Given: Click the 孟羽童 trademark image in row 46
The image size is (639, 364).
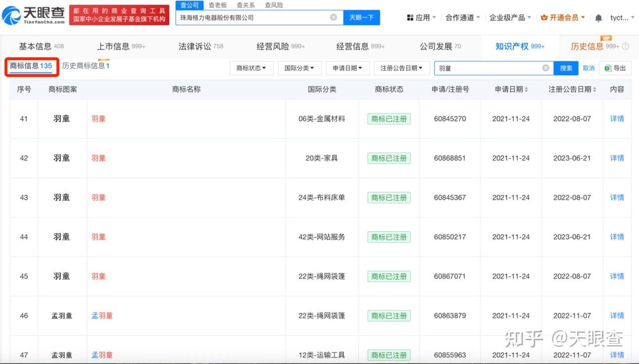Looking at the screenshot, I should pos(62,316).
